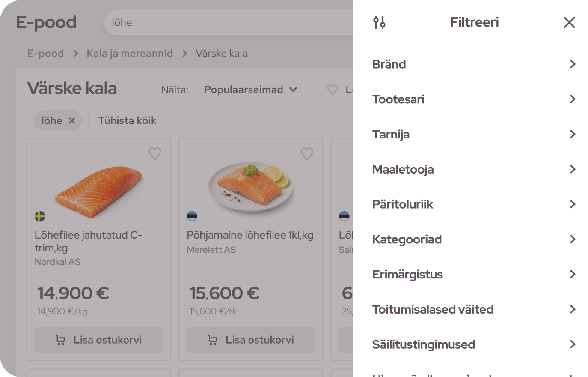Open the Populaarseimad sorting dropdown
This screenshot has height=377, width=588.
pos(250,90)
